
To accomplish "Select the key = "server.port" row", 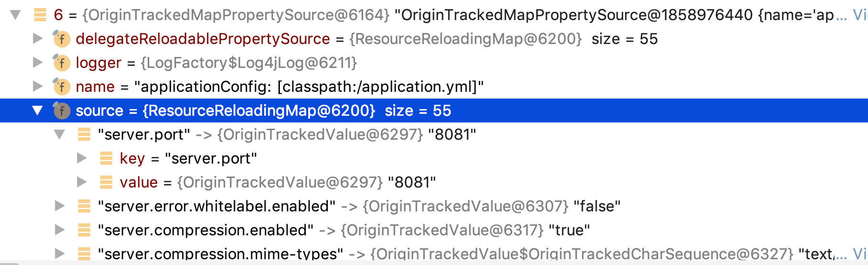I will click(x=188, y=158).
